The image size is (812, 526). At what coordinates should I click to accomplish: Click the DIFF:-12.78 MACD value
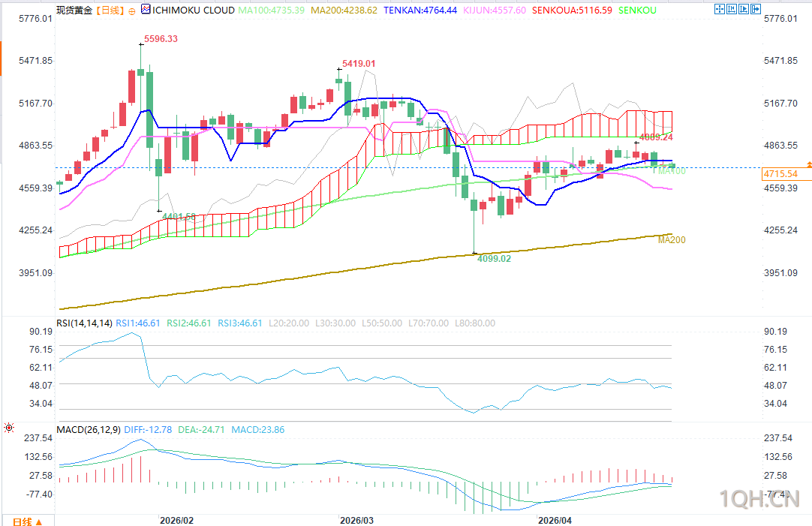(148, 430)
